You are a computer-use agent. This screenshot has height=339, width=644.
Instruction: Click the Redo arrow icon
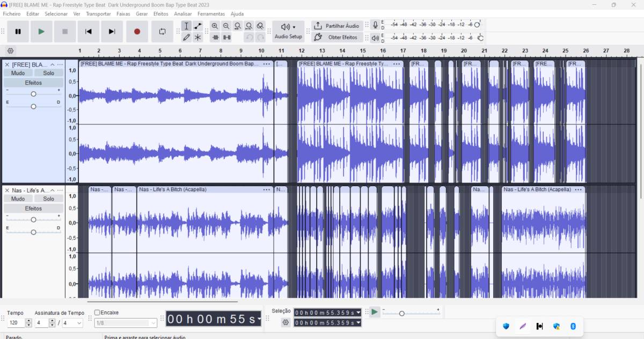[260, 38]
